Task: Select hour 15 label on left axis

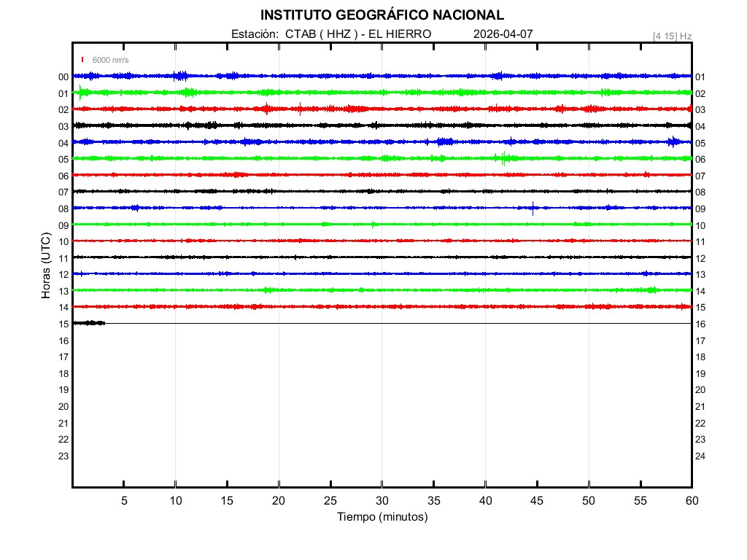Action: click(x=63, y=324)
